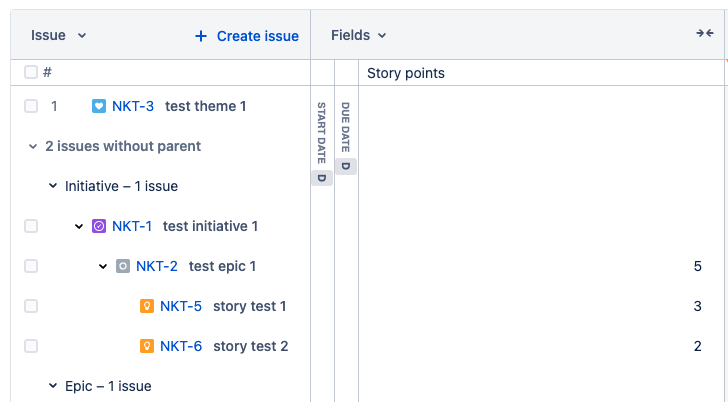Click the collapse fields arrows icon
This screenshot has width=728, height=402.
click(x=705, y=34)
